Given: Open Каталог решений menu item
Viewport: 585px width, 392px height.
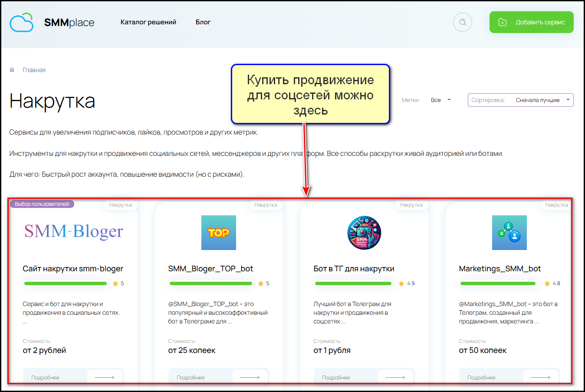Looking at the screenshot, I should point(148,22).
